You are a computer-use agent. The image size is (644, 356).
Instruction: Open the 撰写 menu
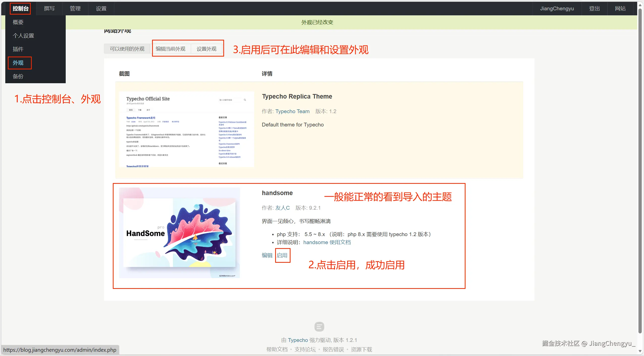tap(49, 9)
